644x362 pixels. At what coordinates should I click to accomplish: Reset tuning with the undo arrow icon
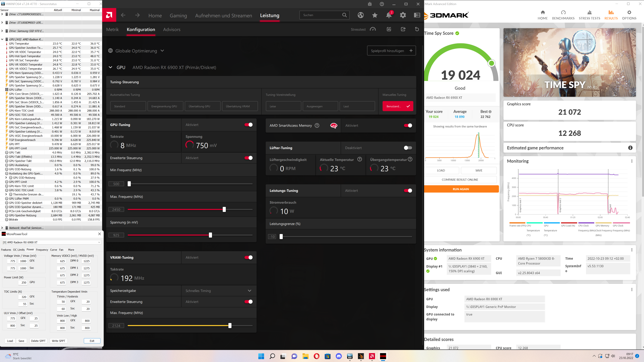(x=417, y=29)
